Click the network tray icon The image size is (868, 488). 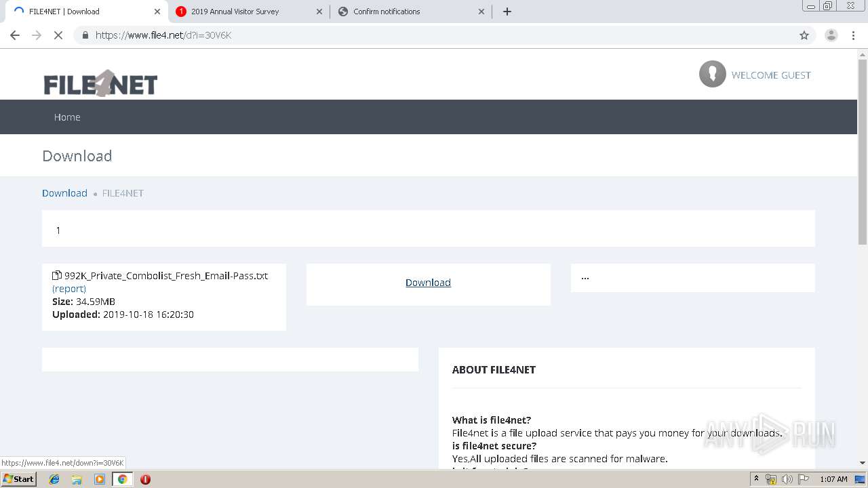tap(771, 479)
